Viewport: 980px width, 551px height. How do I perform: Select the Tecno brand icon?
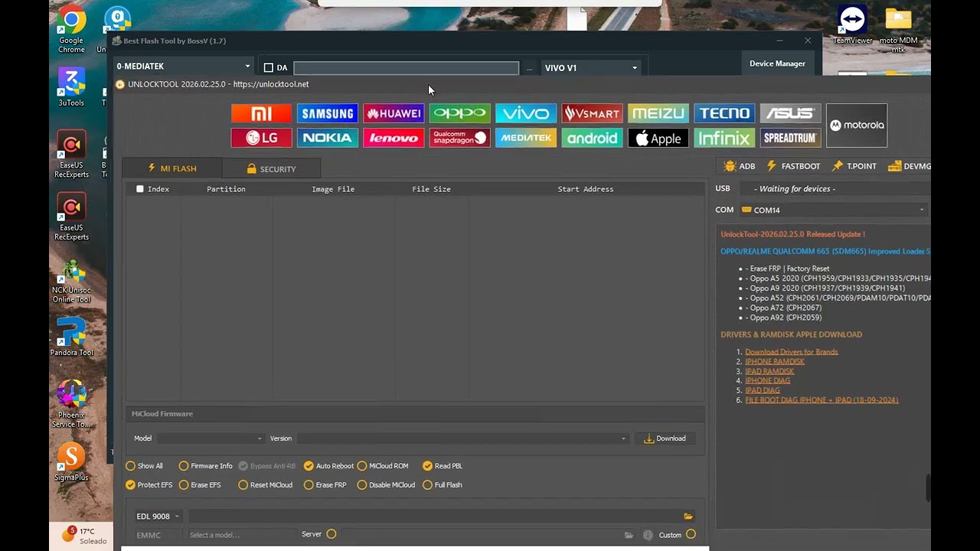[724, 113]
